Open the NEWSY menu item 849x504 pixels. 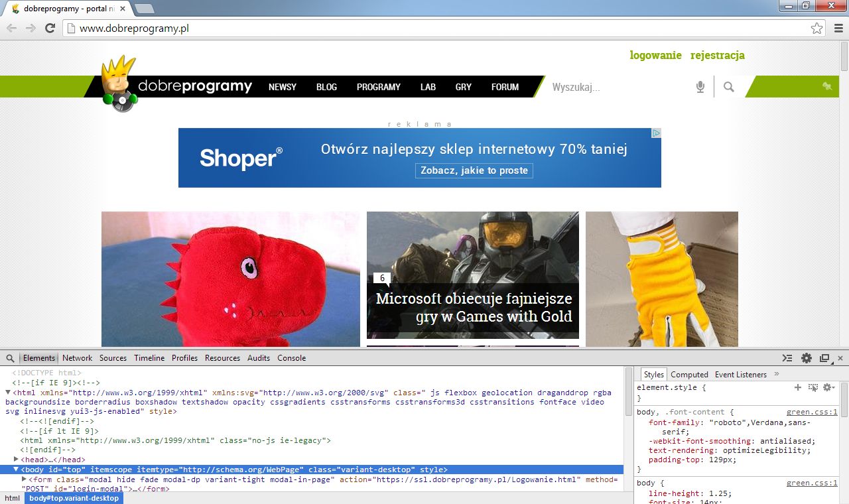pyautogui.click(x=283, y=87)
